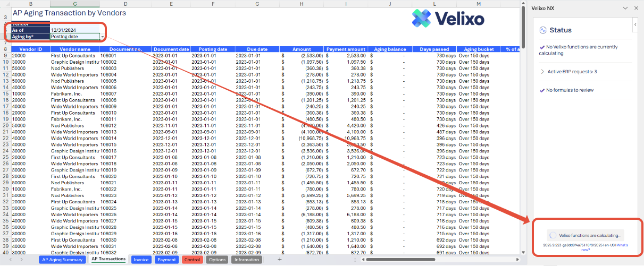Collapse the Velixo side panel arrow
This screenshot has height=266, width=644.
click(635, 25)
